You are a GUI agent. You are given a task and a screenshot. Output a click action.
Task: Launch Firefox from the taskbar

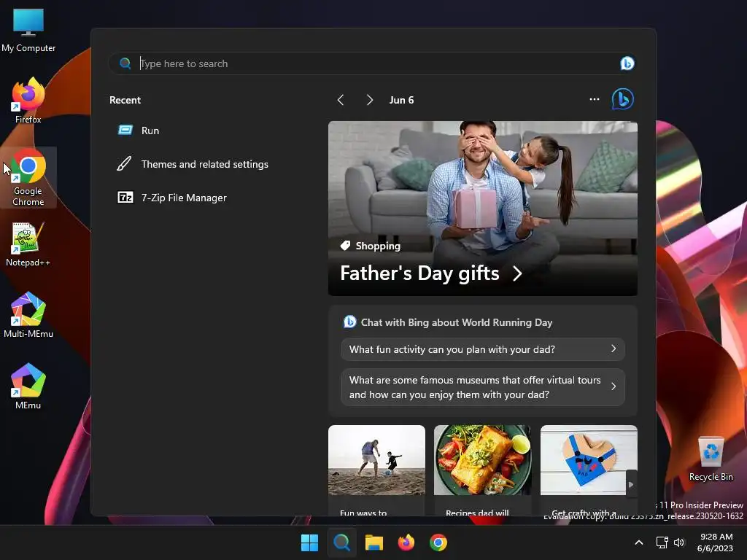click(406, 542)
